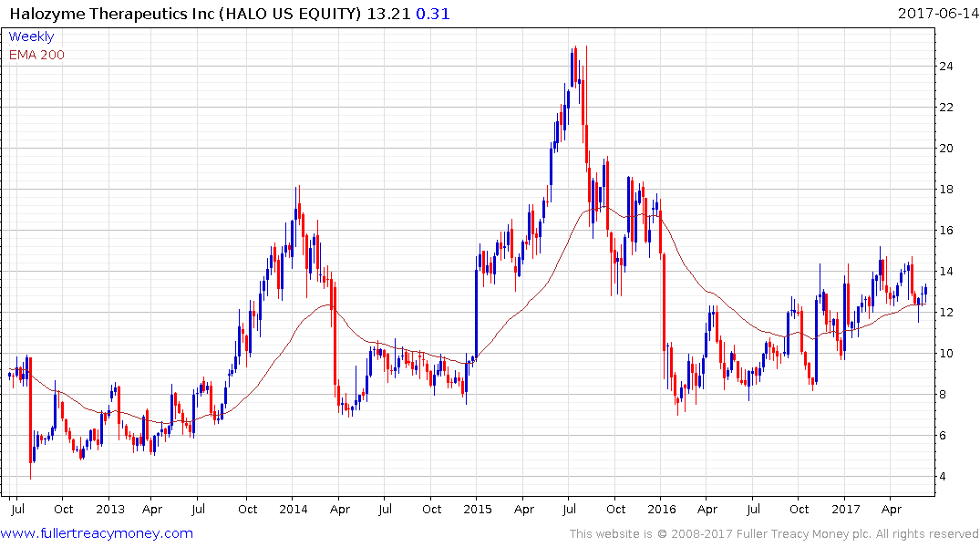Click the date 2017-06-14

(938, 14)
